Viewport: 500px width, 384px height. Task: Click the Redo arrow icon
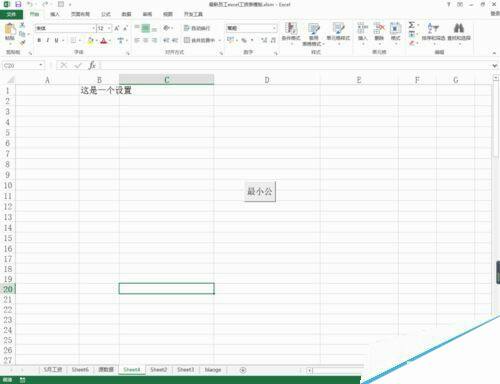click(x=45, y=4)
